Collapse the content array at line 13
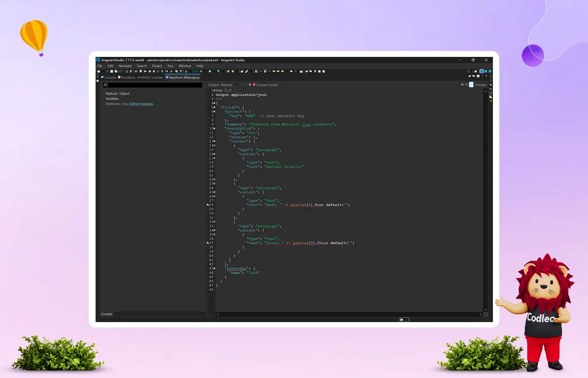588x378 pixels. click(x=214, y=141)
